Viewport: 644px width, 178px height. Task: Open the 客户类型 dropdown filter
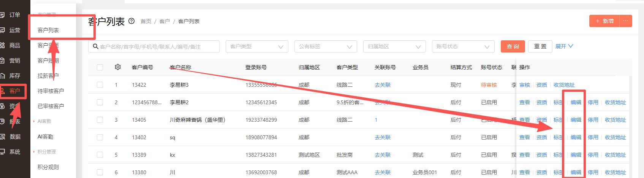257,46
